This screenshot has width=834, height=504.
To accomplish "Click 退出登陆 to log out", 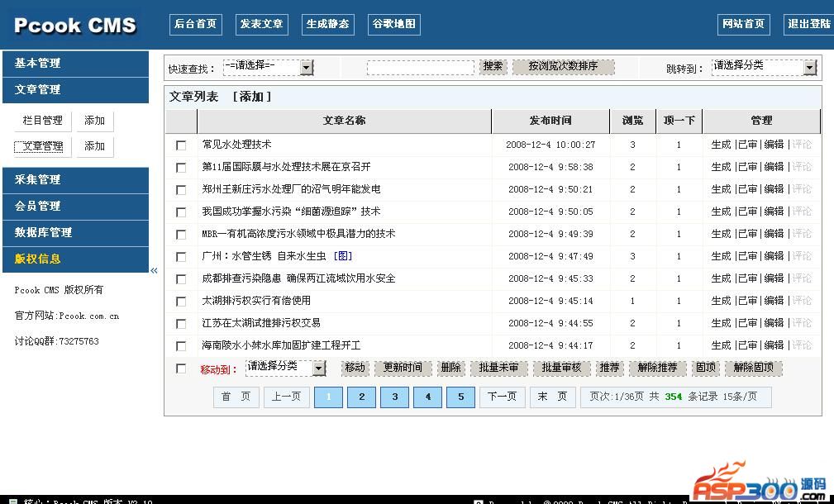I will point(808,24).
